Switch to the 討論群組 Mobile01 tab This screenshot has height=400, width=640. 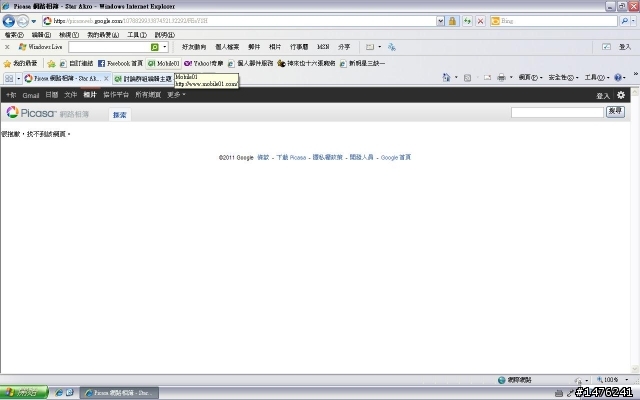click(x=143, y=79)
